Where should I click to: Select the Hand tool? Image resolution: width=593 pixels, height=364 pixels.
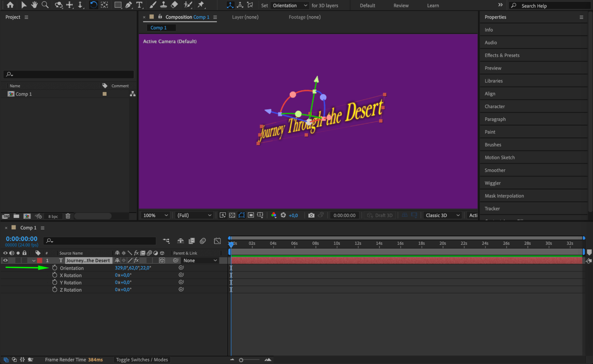click(34, 5)
